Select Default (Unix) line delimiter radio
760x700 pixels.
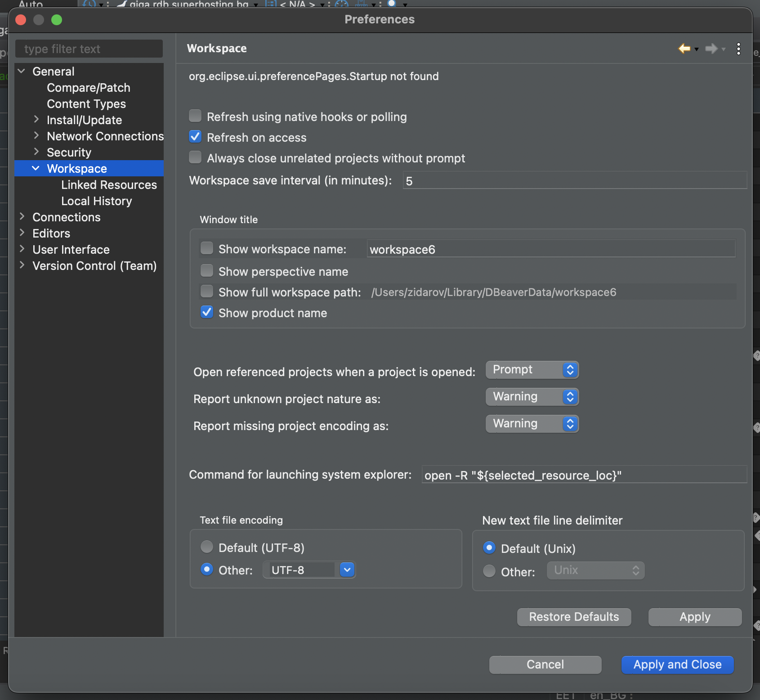489,548
